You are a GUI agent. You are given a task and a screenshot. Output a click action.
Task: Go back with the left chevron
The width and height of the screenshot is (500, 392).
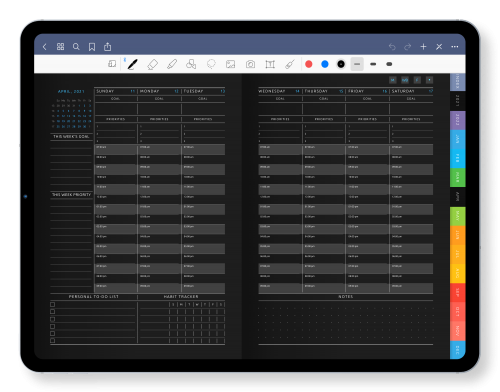tap(45, 47)
